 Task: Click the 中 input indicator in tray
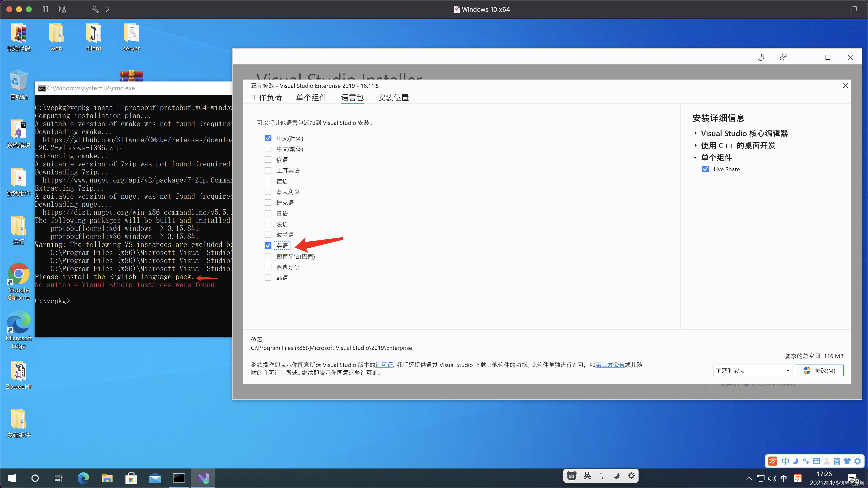click(784, 478)
